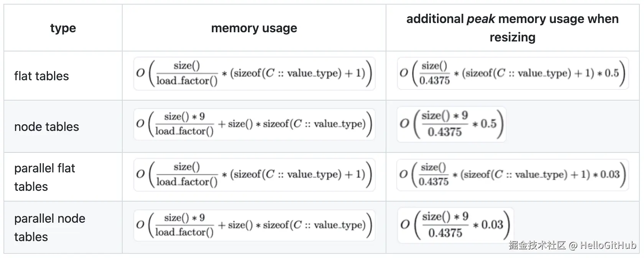644x258 pixels.
Task: Select the "parallel flat tables" row label
Action: click(44, 177)
